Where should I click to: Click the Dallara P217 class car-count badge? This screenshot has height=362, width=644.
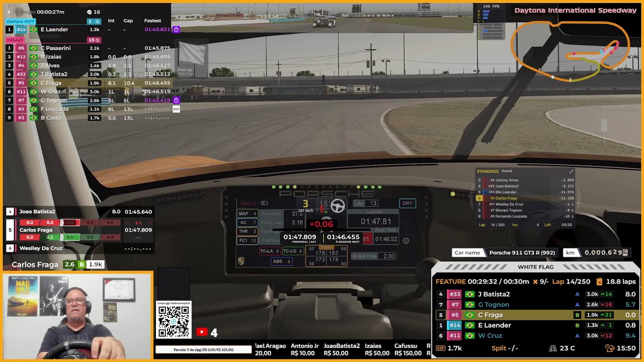94,21
